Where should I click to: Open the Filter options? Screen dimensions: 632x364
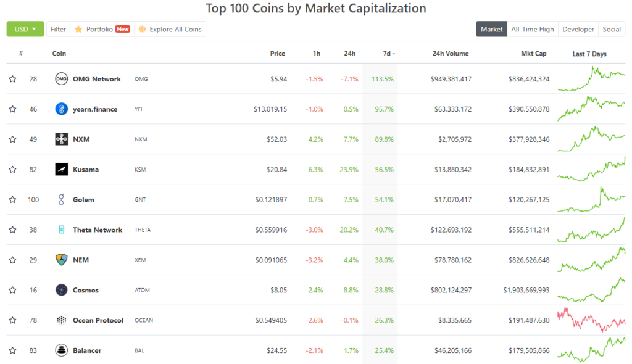click(x=58, y=29)
